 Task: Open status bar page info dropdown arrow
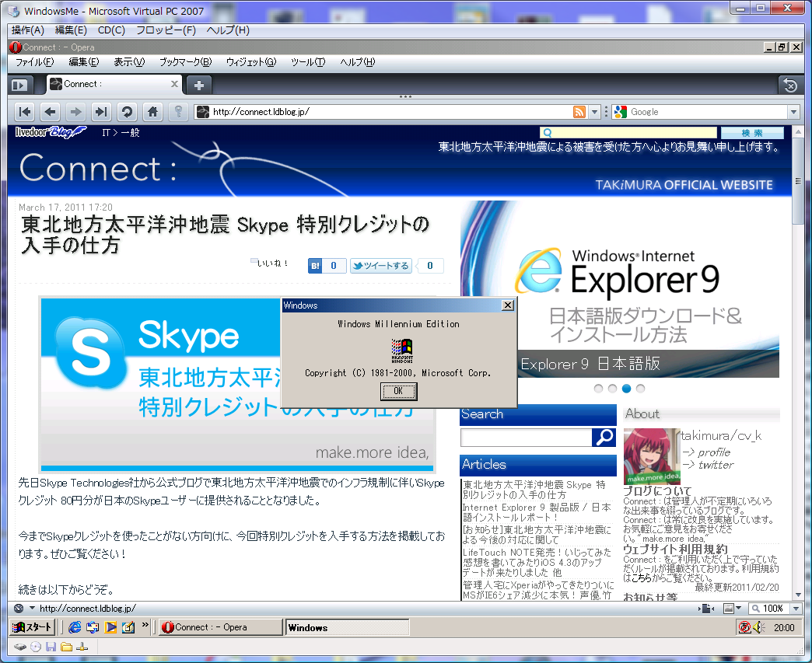(x=32, y=609)
